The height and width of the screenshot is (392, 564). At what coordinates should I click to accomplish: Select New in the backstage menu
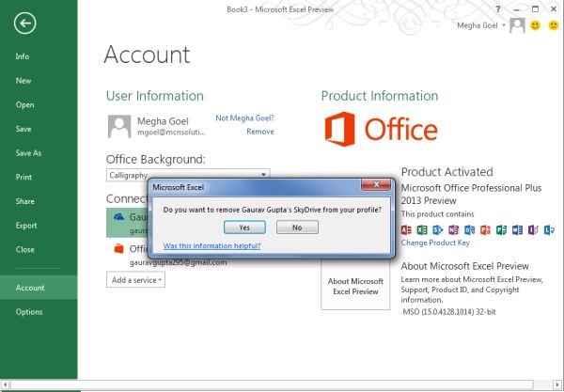[23, 81]
